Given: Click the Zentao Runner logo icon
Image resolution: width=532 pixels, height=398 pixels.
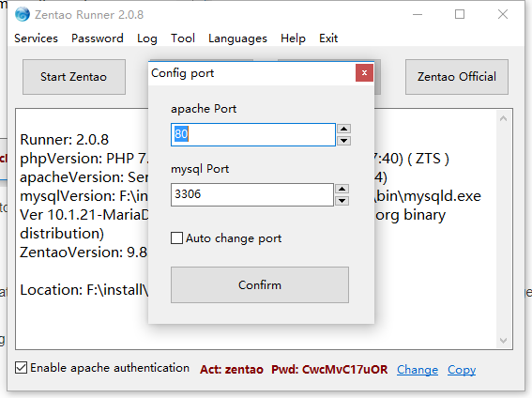Looking at the screenshot, I should (x=23, y=15).
